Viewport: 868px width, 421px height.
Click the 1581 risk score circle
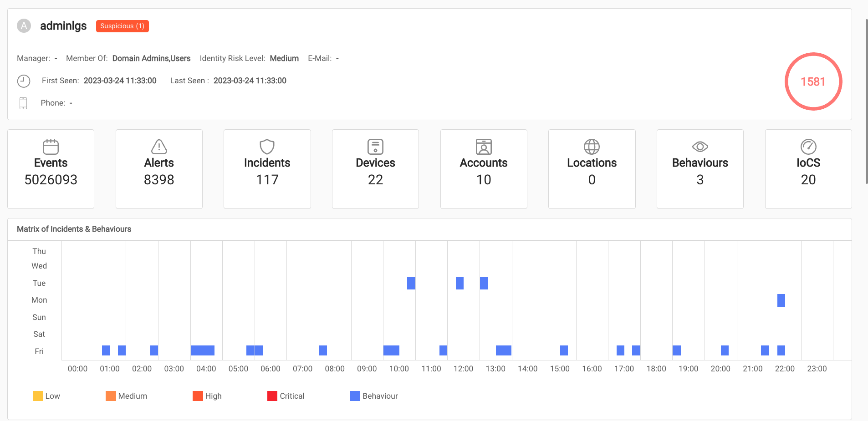point(813,81)
